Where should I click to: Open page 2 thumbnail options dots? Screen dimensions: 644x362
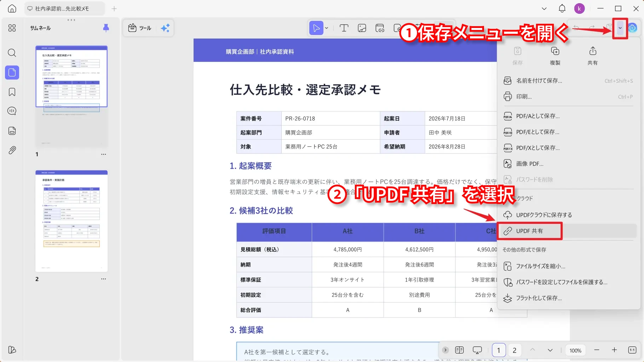[x=103, y=279]
